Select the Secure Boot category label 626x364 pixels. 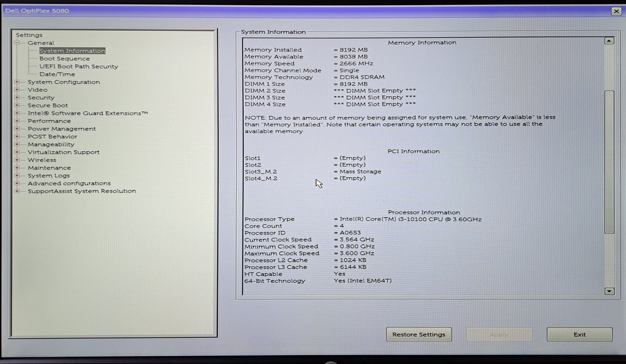coord(48,106)
